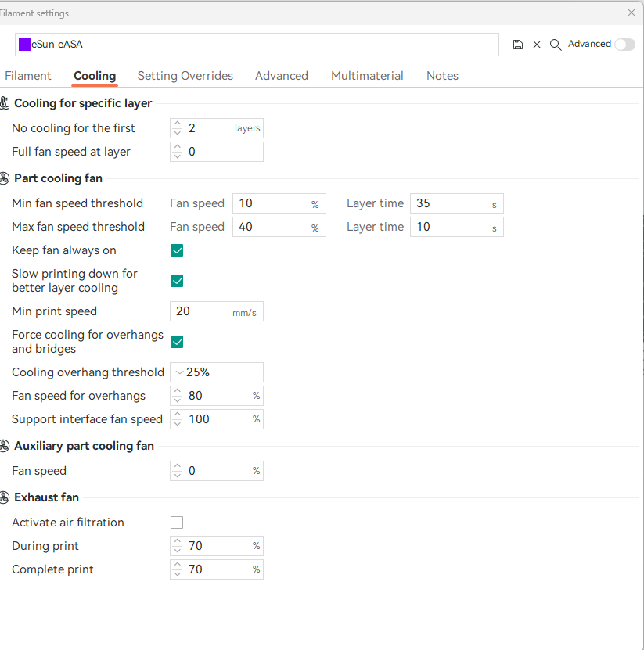Screen dimensions: 644x650
Task: Decrease Fan speed for overhangs value
Action: tap(178, 400)
